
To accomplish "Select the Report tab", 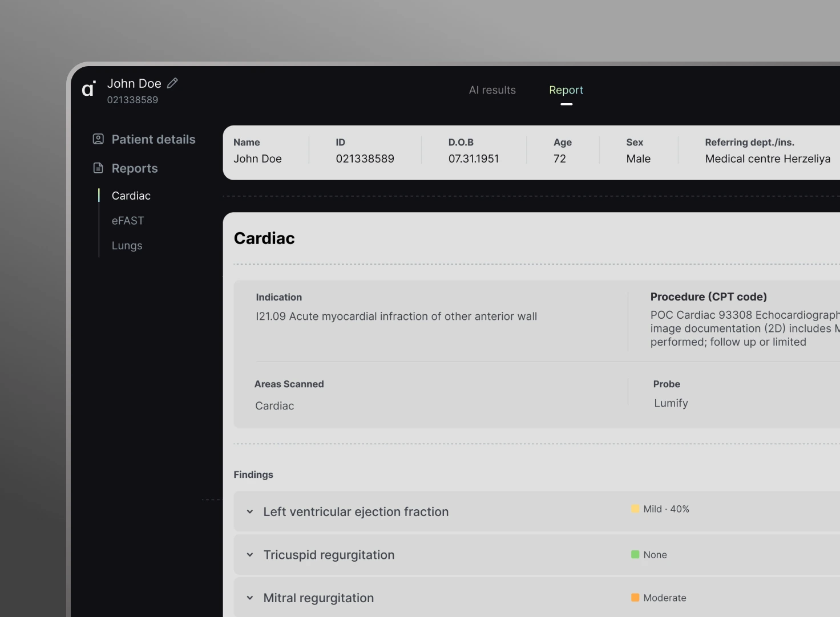I will pyautogui.click(x=566, y=90).
